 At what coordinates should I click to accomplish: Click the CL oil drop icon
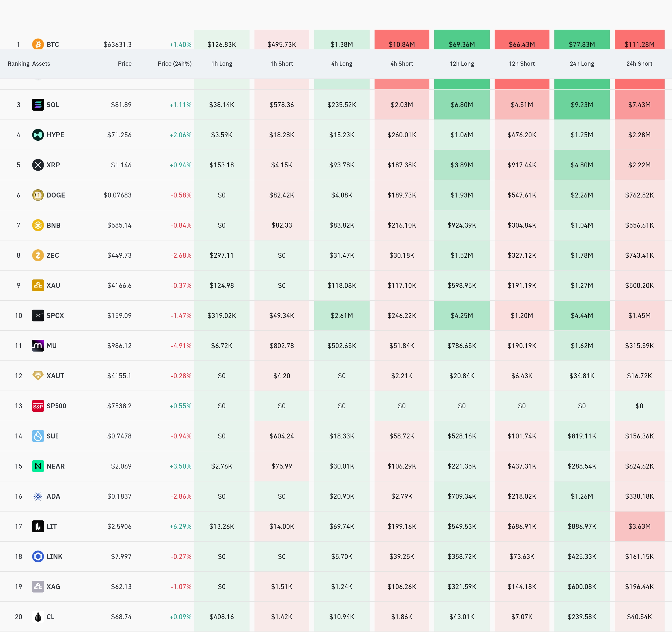pyautogui.click(x=38, y=616)
